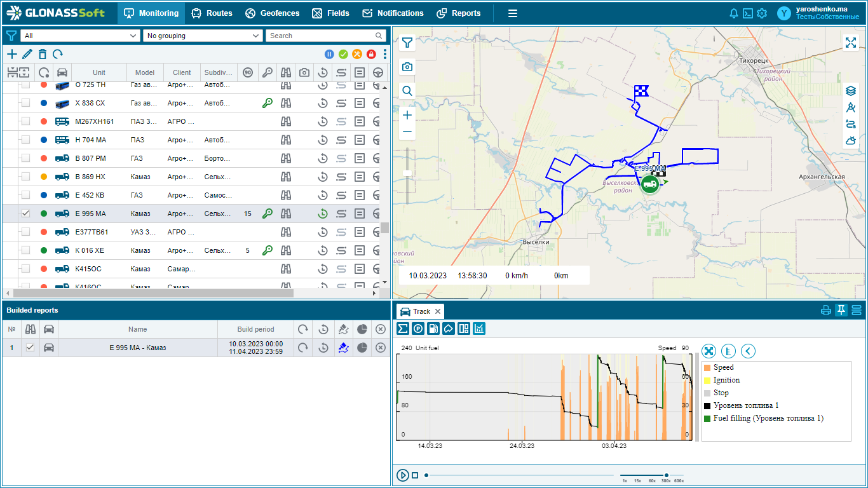Zoom in on the map

pyautogui.click(x=407, y=115)
